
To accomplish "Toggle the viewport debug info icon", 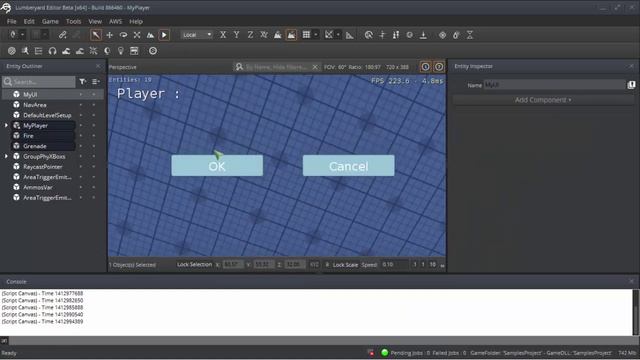I will click(425, 67).
